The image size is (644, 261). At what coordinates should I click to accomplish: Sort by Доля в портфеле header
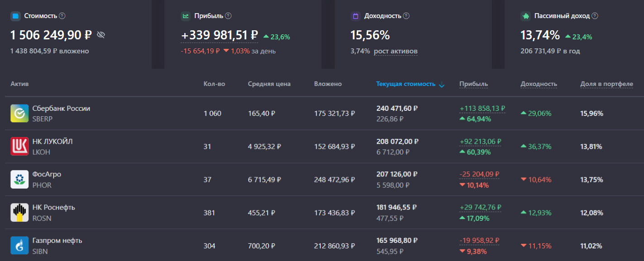606,84
